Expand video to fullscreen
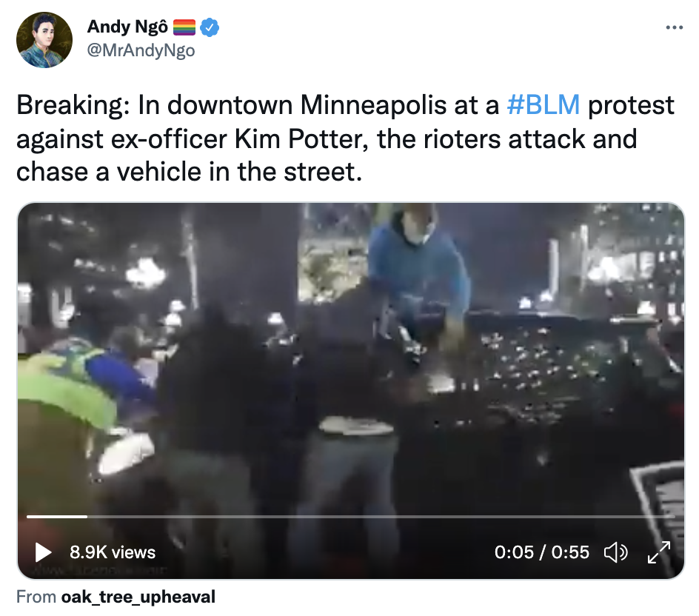 click(659, 552)
